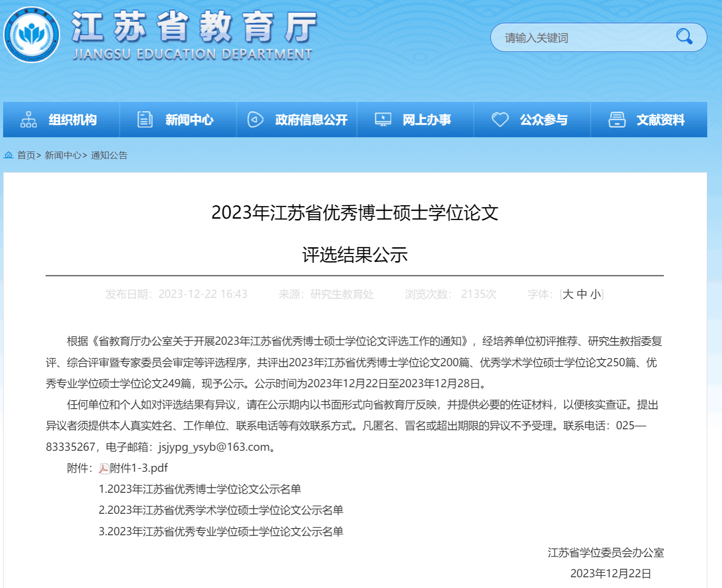722x588 pixels.
Task: Click the magnifier search icon
Action: [684, 37]
